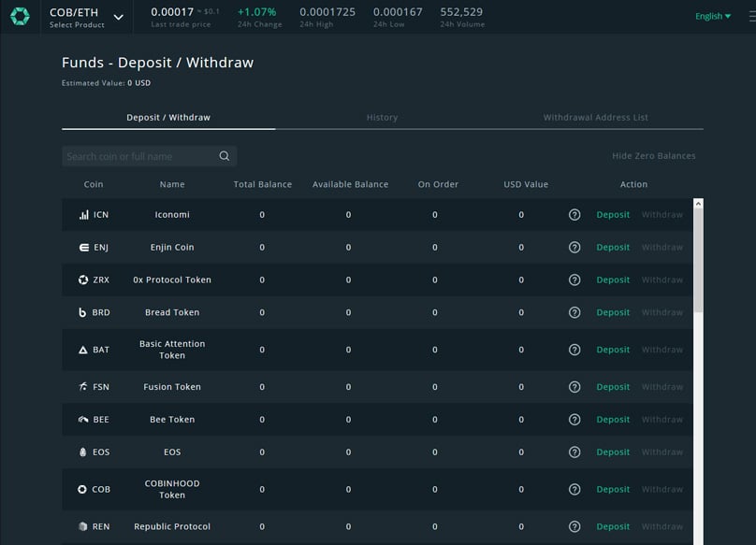756x545 pixels.
Task: Open help icon for Basic Attention Token row
Action: click(574, 350)
